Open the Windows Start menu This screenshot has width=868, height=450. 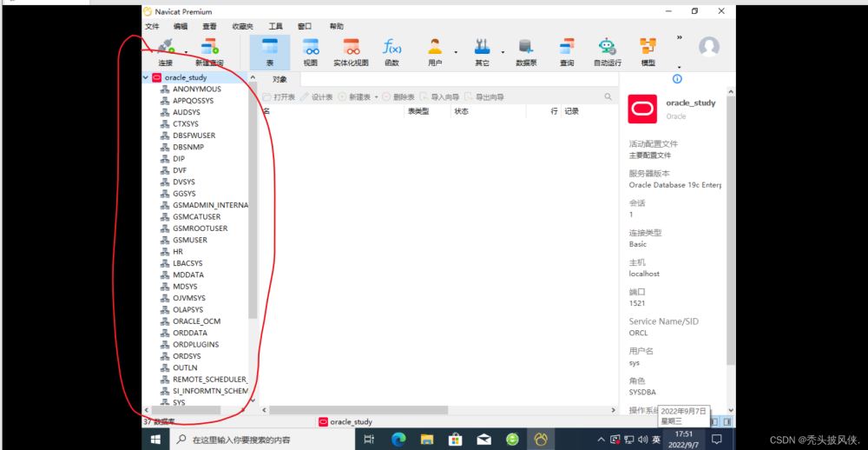pyautogui.click(x=155, y=440)
